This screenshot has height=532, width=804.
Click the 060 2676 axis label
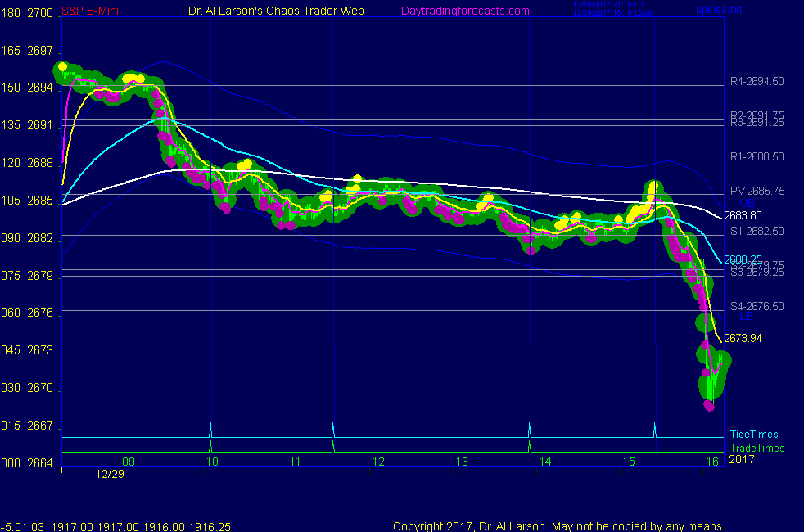click(x=27, y=313)
